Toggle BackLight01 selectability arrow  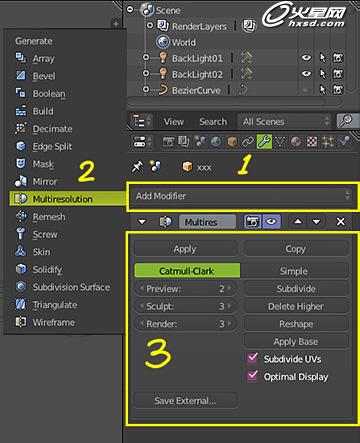point(322,58)
